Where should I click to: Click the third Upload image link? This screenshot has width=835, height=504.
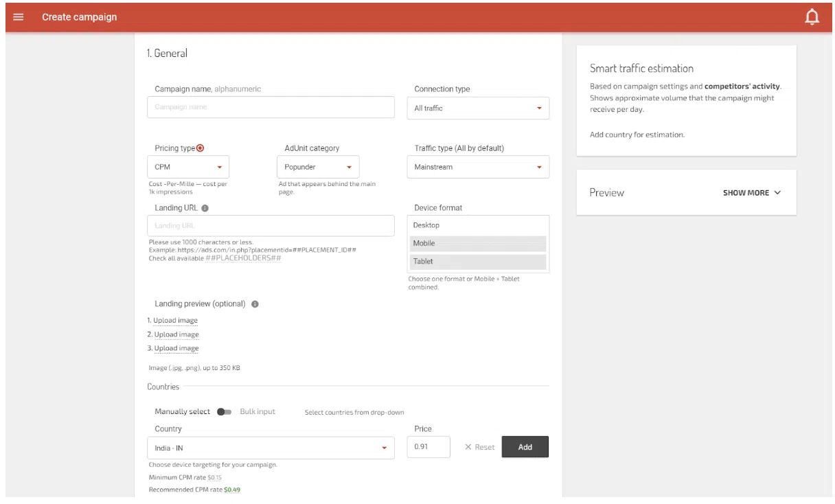click(x=176, y=348)
